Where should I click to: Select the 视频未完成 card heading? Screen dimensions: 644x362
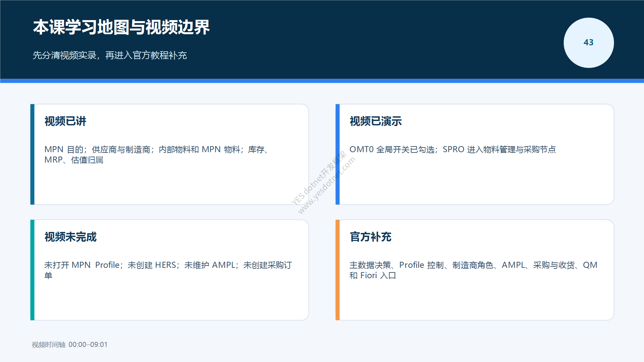click(70, 237)
